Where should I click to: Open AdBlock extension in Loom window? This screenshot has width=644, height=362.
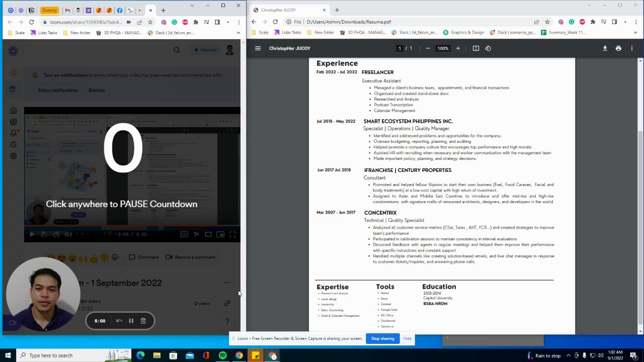(x=185, y=22)
